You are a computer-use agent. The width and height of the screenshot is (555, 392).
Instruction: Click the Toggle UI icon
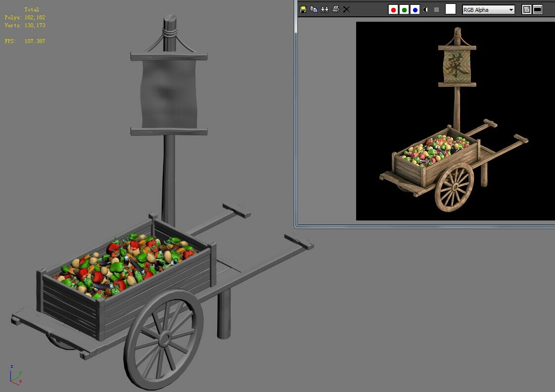point(538,9)
